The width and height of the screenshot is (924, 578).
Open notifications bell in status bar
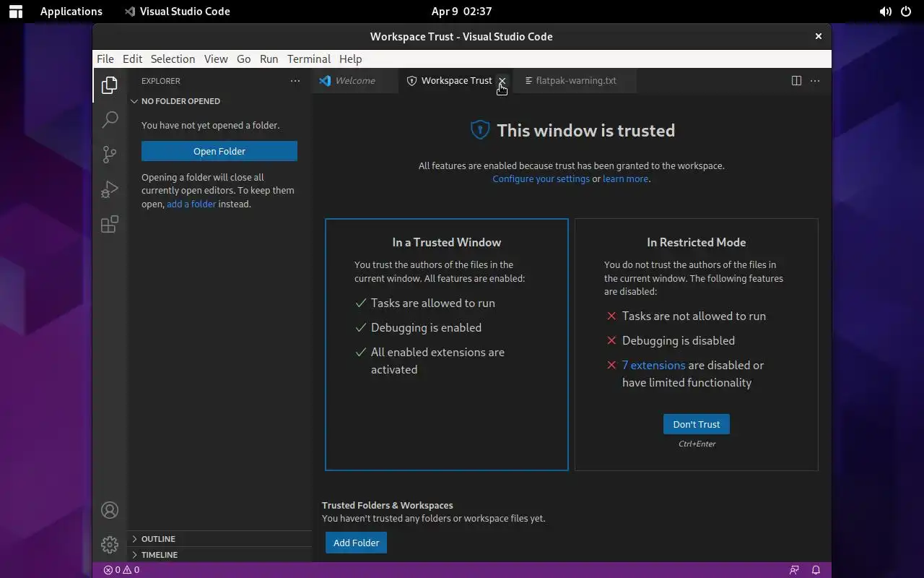pos(816,570)
